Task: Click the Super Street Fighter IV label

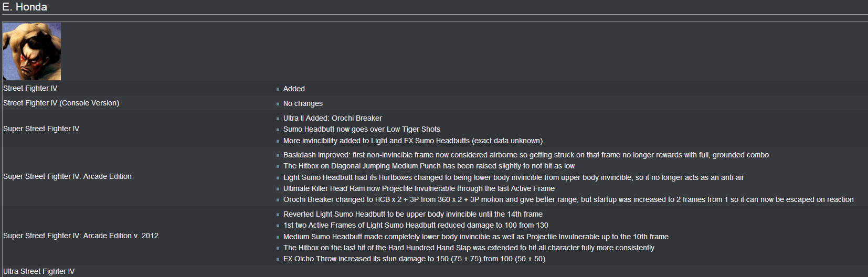Action: (41, 129)
